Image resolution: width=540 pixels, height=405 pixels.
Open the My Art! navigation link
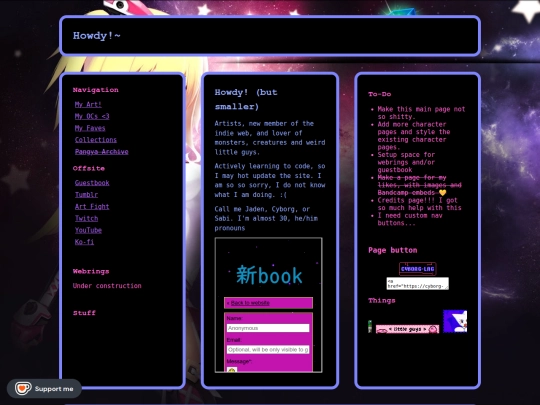(x=88, y=104)
